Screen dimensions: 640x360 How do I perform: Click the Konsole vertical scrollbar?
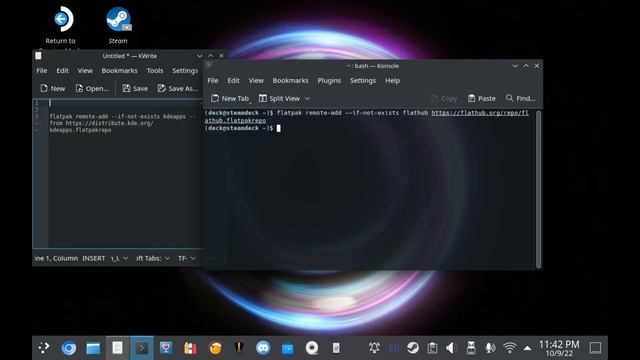(x=538, y=189)
